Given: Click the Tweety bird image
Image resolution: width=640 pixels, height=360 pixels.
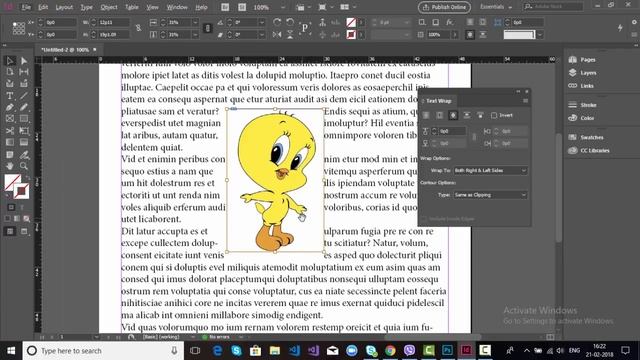Looking at the screenshot, I should pos(275,180).
